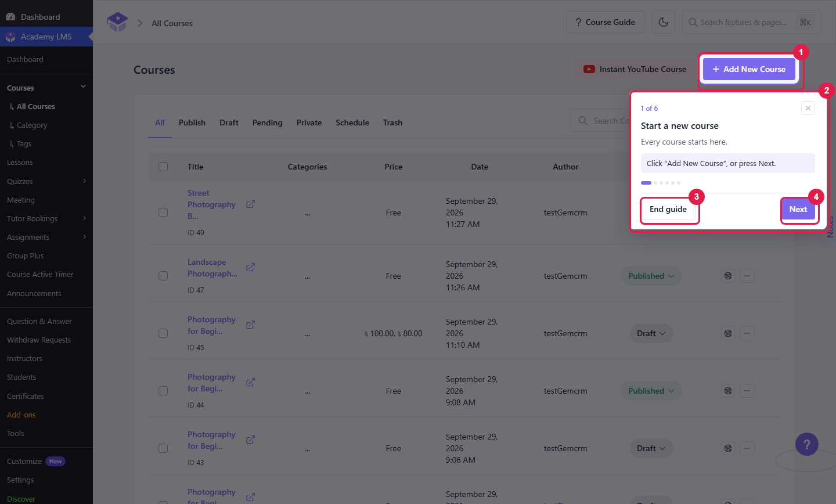Open Instant YouTube Course
This screenshot has width=836, height=504.
click(x=635, y=69)
